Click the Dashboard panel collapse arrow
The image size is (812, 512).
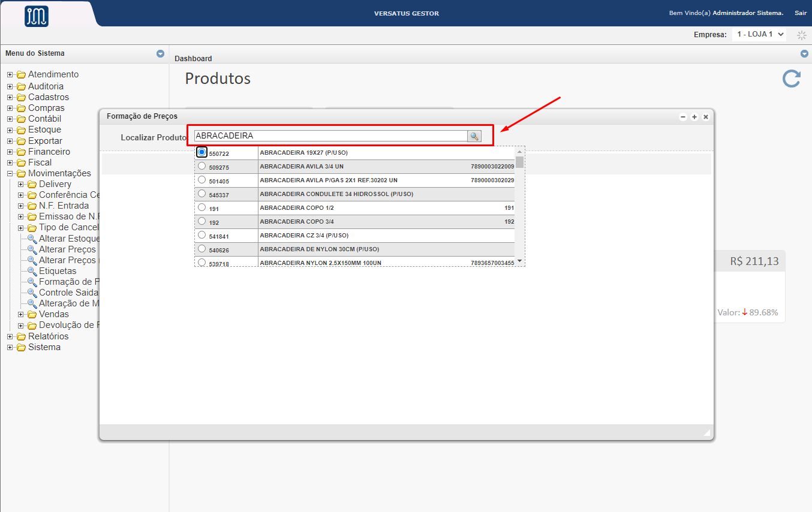click(x=804, y=53)
